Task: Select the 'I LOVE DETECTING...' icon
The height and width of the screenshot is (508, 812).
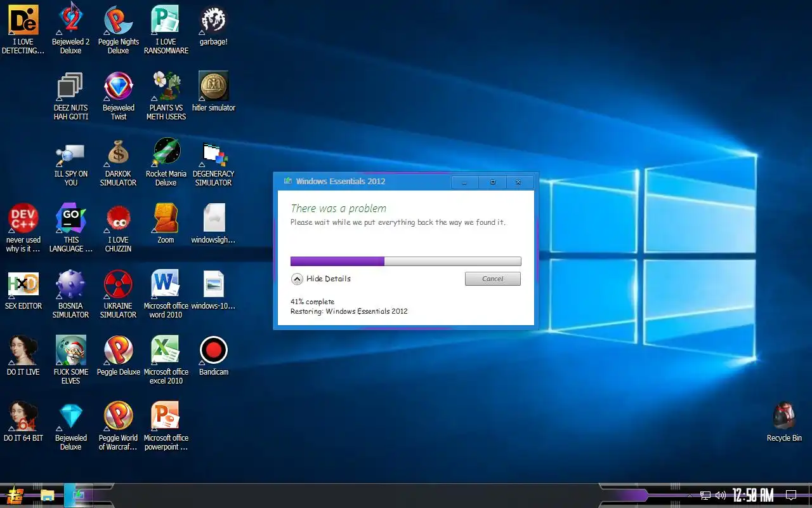Action: click(x=23, y=29)
